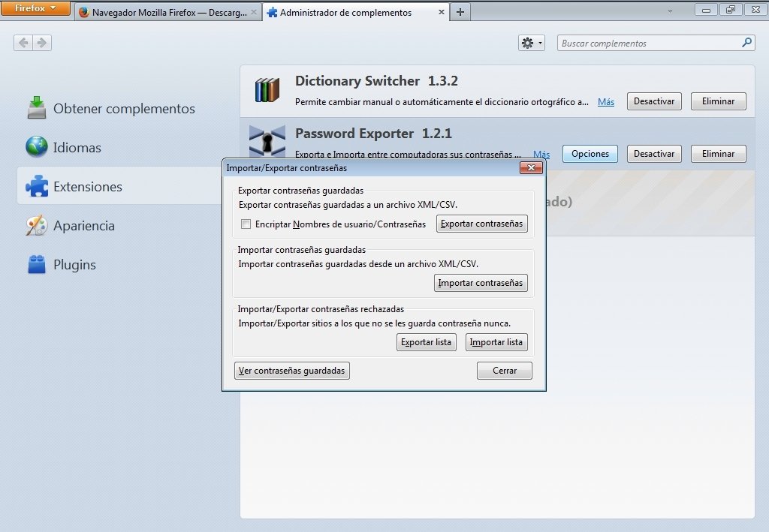Open Ver contraseñas guardadas

coord(292,371)
